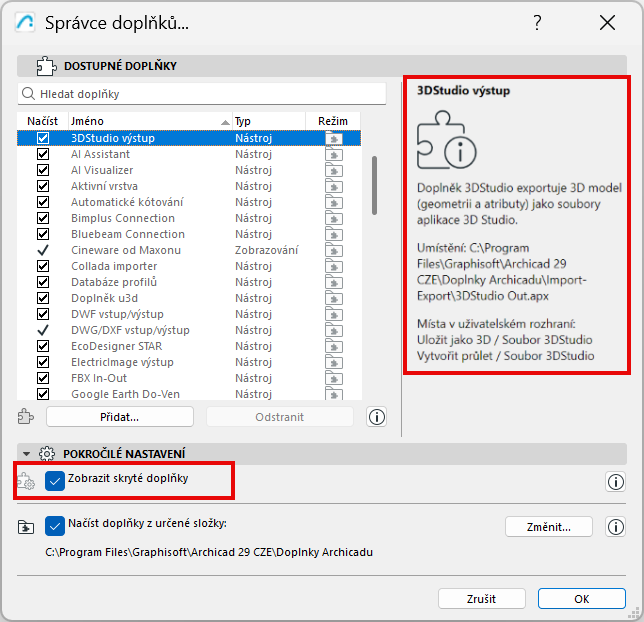The image size is (644, 622).
Task: Click the mode folder icon for AI Assistant
Action: tap(334, 154)
